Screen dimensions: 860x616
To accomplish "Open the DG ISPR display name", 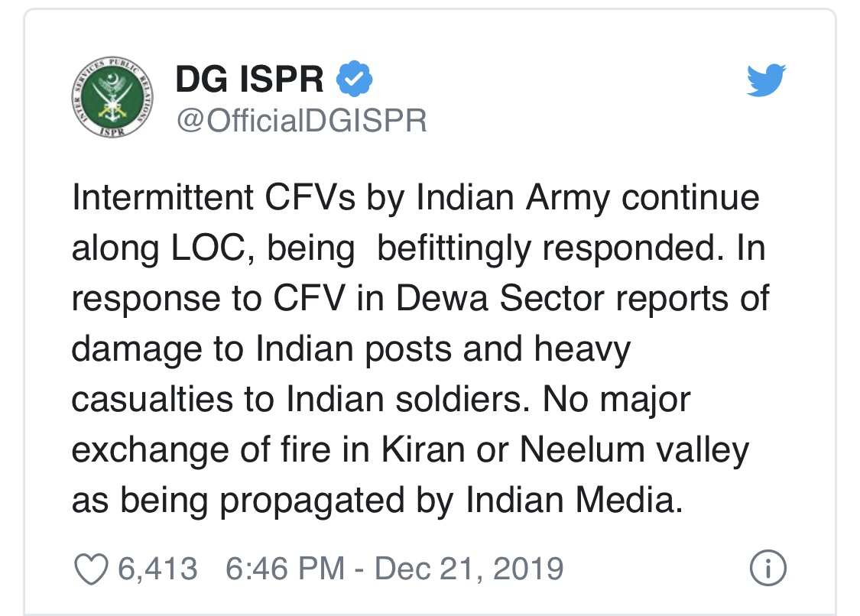I will [252, 79].
